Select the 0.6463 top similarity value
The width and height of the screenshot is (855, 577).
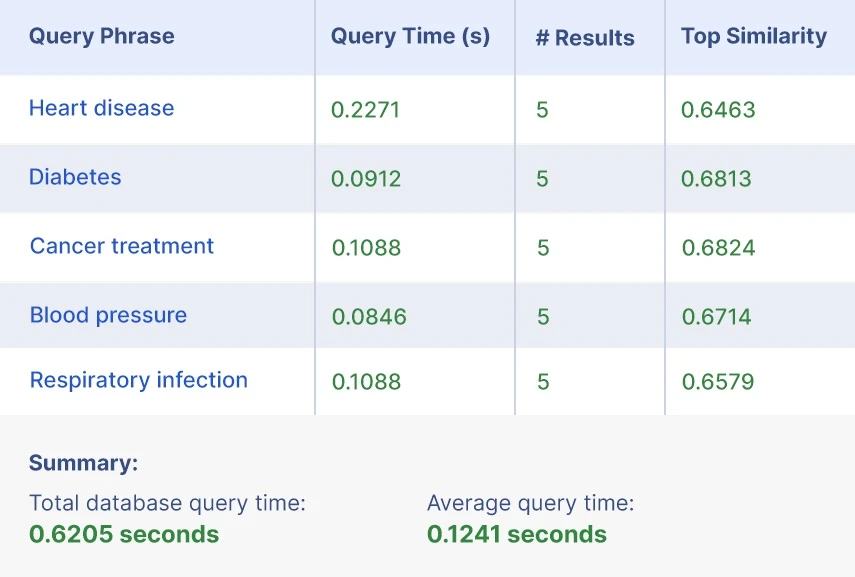coord(718,110)
